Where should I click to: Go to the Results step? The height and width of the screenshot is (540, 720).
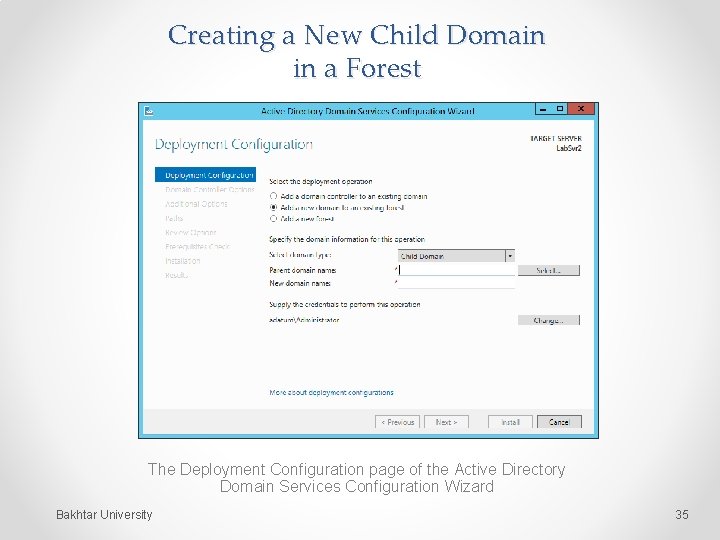(x=176, y=275)
